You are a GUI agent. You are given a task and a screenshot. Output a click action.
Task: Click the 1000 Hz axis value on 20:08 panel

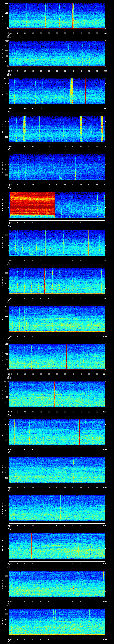(6, 268)
